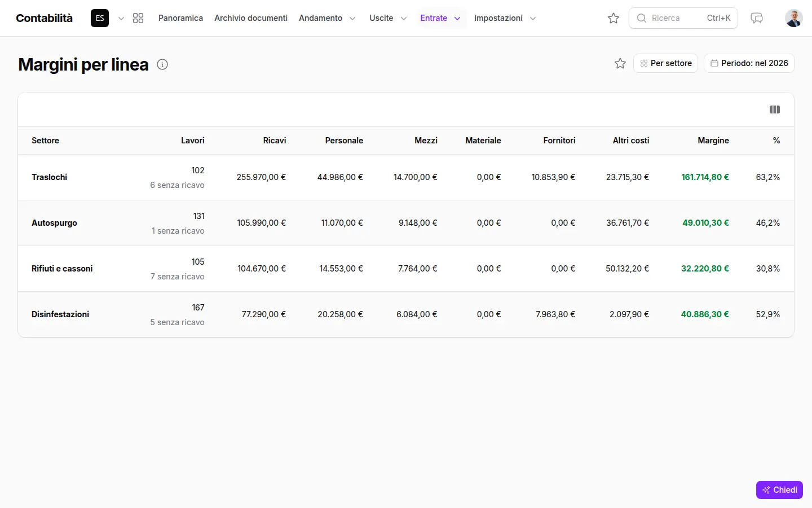
Task: Click the Contabilità logo
Action: 44,18
